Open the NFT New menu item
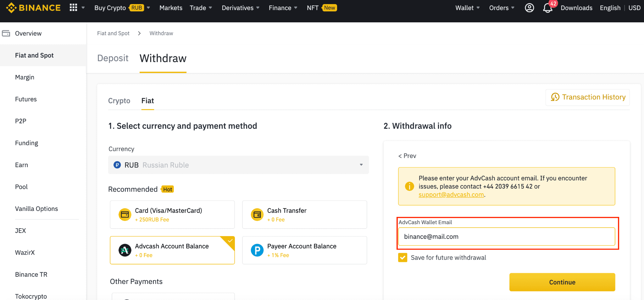The image size is (644, 300). click(322, 8)
